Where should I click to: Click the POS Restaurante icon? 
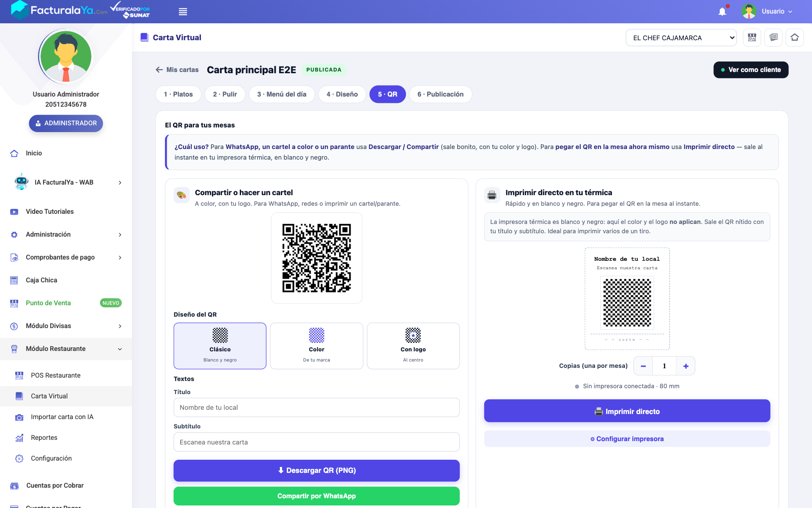click(19, 375)
